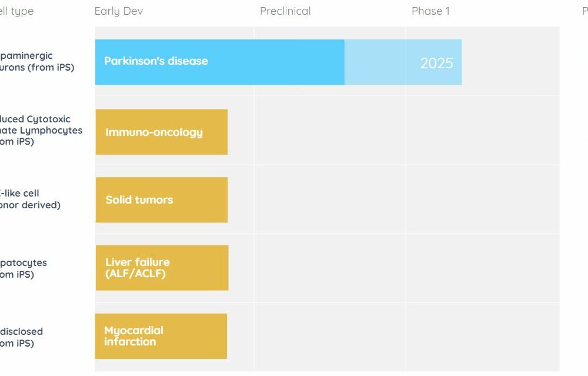Open the Solid tumors pipeline entry

tap(162, 200)
